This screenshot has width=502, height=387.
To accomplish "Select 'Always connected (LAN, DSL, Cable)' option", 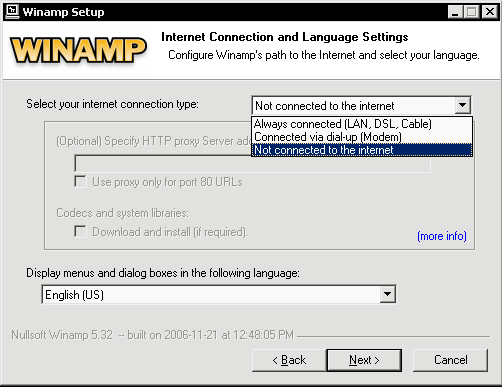I will (362, 124).
